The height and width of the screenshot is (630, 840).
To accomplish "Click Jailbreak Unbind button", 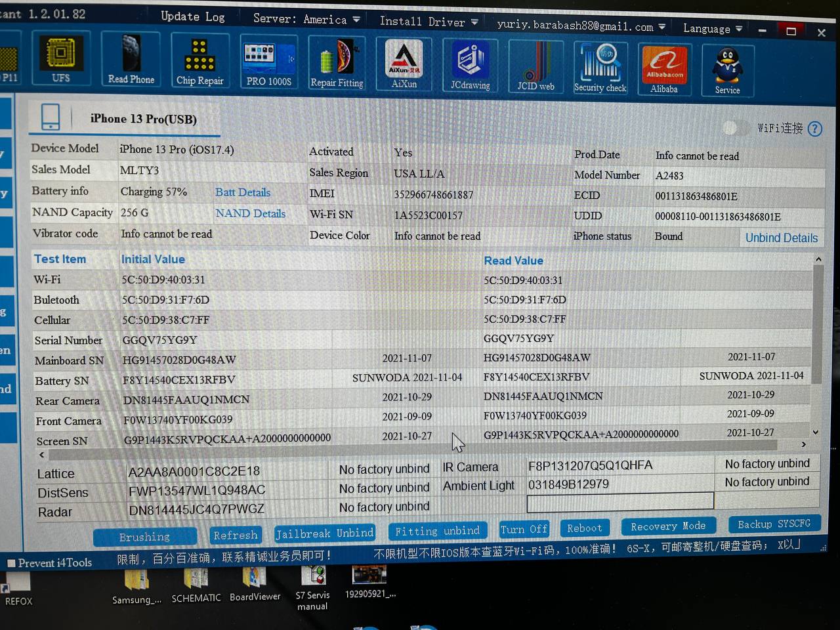I will (x=324, y=534).
